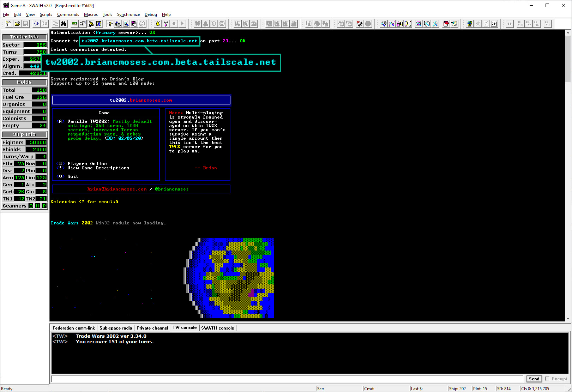Open the Commands menu
Viewport: 572px width, 392px height.
click(68, 14)
